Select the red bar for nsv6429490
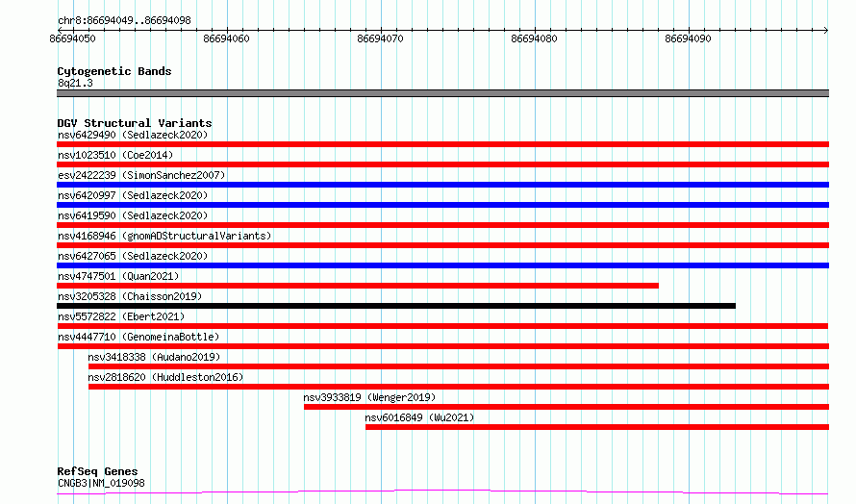Image resolution: width=856 pixels, height=504 pixels. pyautogui.click(x=442, y=144)
